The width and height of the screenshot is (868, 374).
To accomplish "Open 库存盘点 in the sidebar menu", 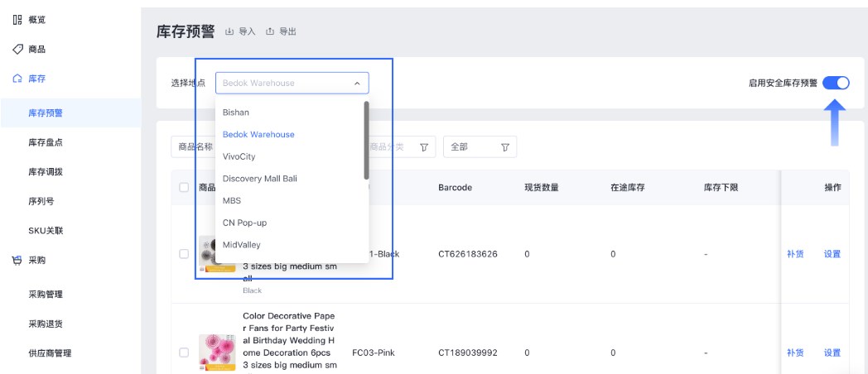I will click(46, 142).
